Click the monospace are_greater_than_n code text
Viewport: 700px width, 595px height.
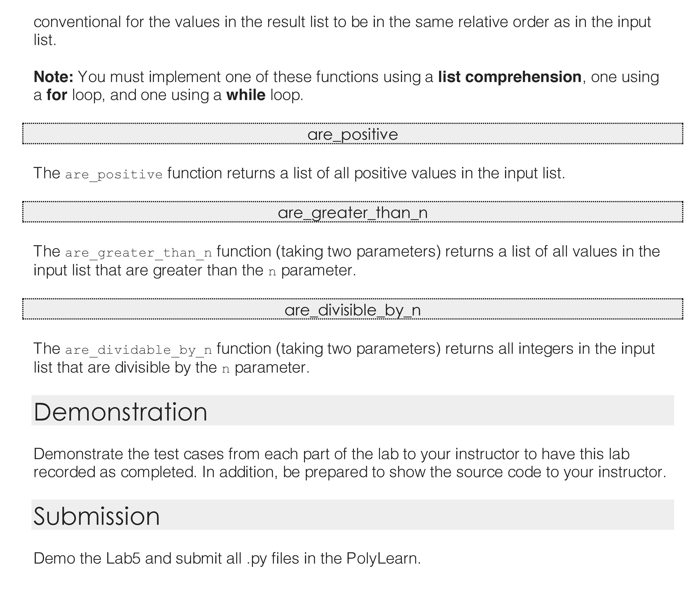coord(138,253)
